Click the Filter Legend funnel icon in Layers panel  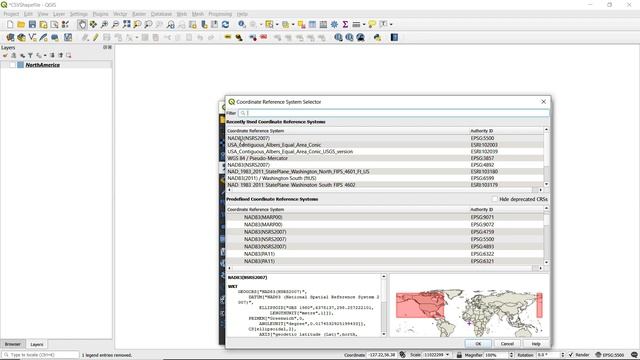[x=30, y=55]
